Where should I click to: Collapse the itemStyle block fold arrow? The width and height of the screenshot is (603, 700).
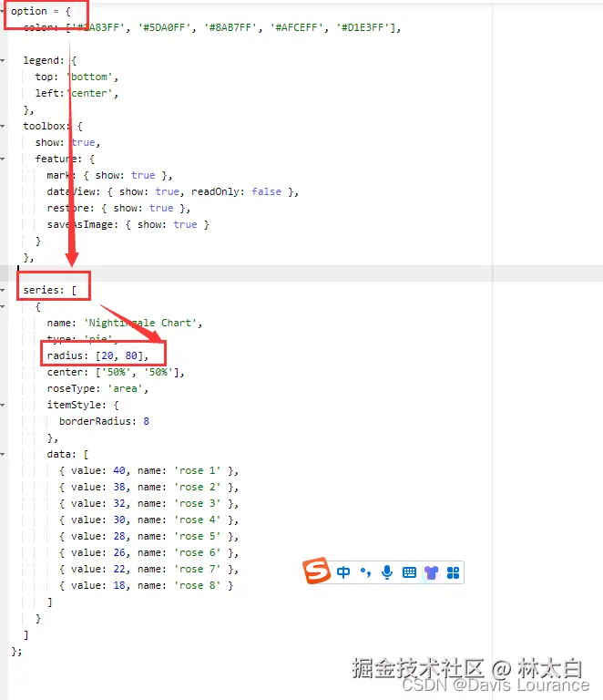click(x=3, y=405)
